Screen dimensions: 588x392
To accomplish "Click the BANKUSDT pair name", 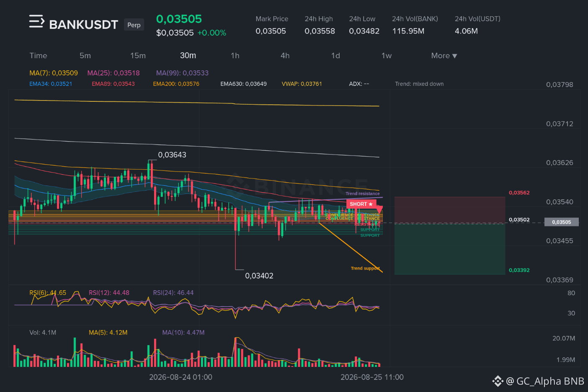I will pyautogui.click(x=84, y=25).
